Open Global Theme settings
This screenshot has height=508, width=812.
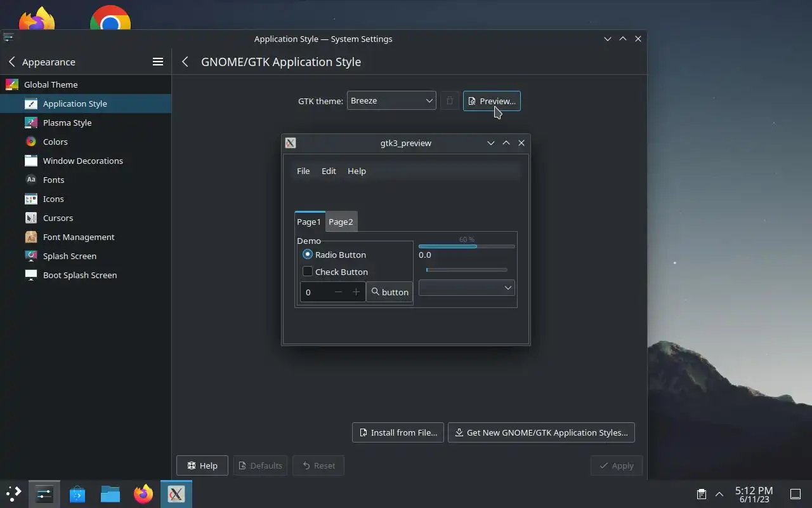(86, 84)
